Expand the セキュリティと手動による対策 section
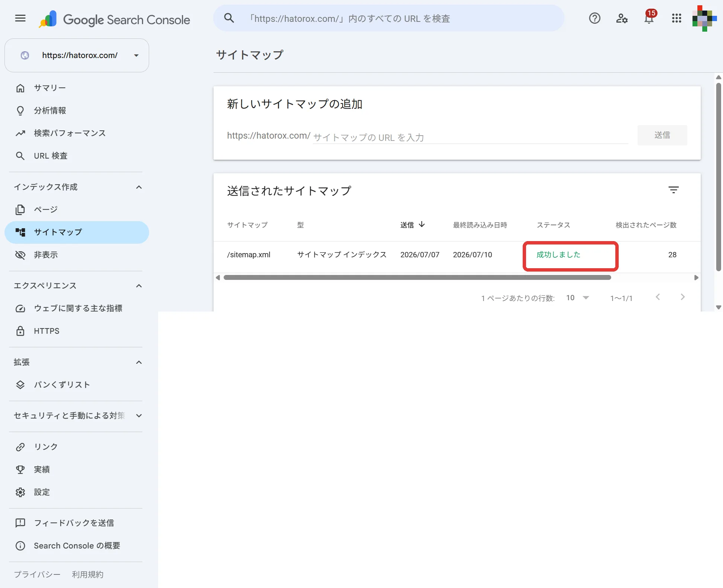This screenshot has width=723, height=588. click(139, 416)
